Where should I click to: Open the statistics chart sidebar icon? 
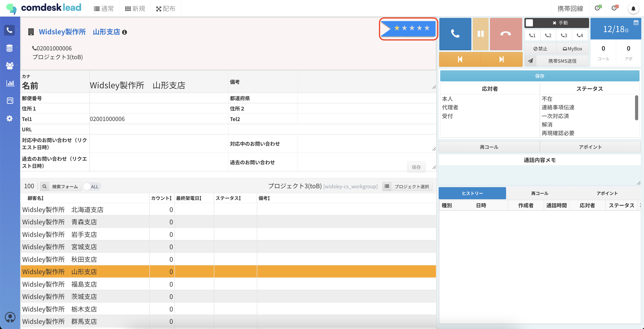10,83
